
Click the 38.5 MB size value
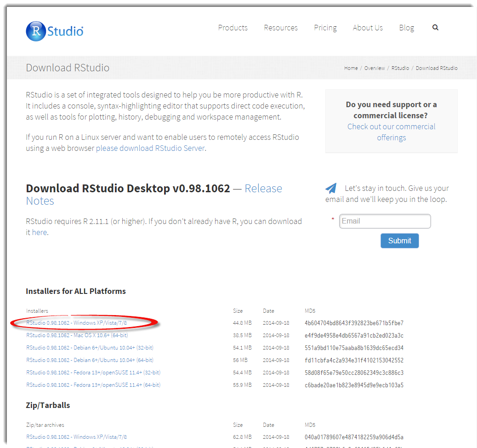pos(242,336)
